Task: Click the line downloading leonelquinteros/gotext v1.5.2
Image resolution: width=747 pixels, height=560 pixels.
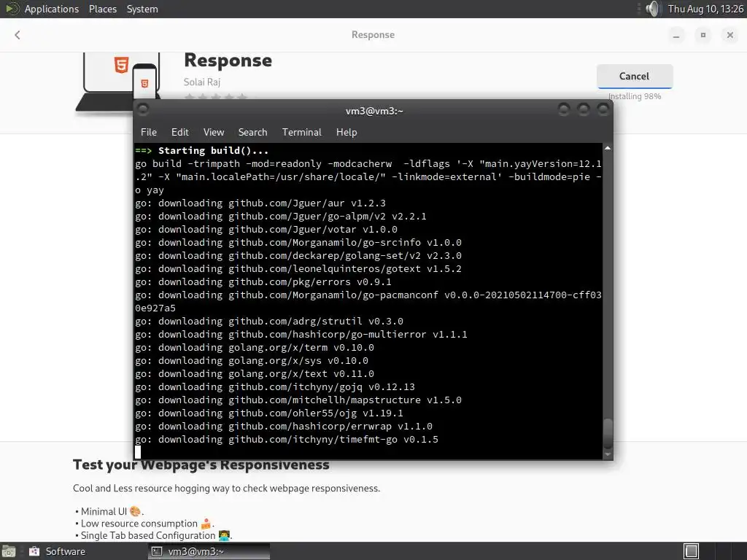Action: click(298, 268)
